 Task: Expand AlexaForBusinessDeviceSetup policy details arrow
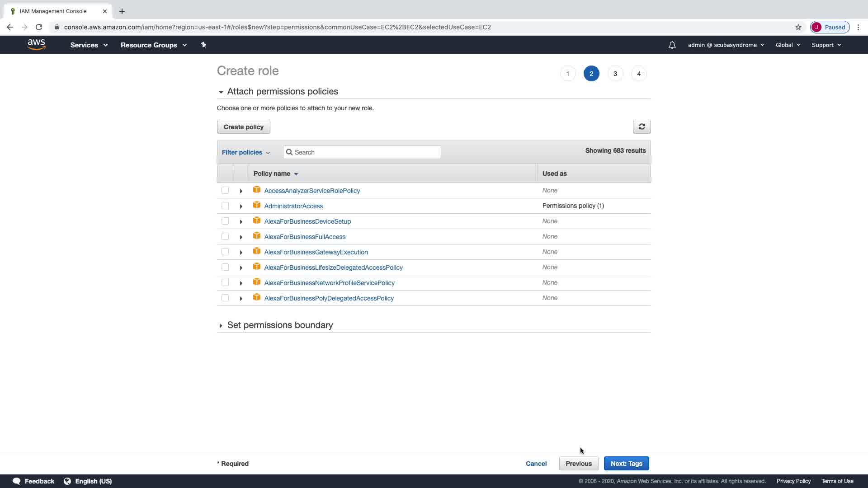pos(241,221)
